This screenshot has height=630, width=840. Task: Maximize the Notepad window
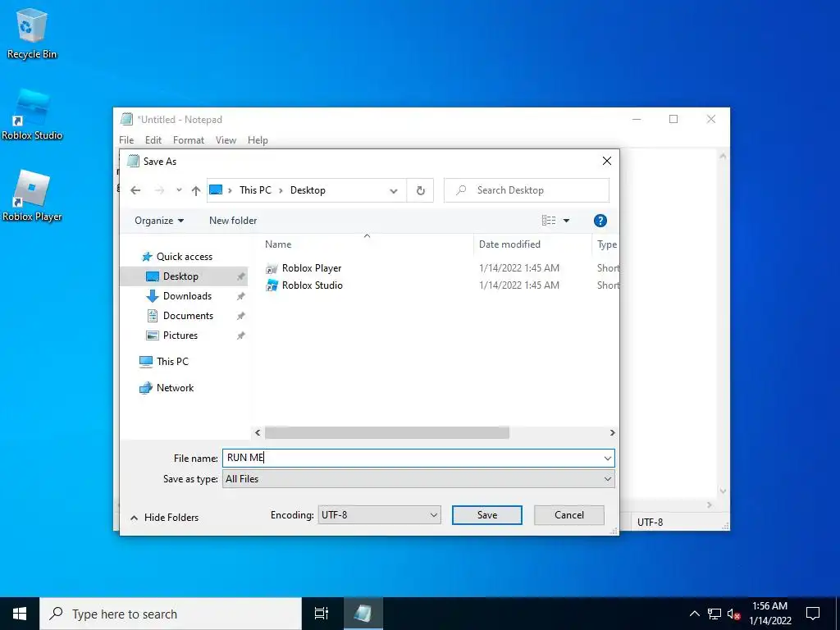pyautogui.click(x=673, y=120)
